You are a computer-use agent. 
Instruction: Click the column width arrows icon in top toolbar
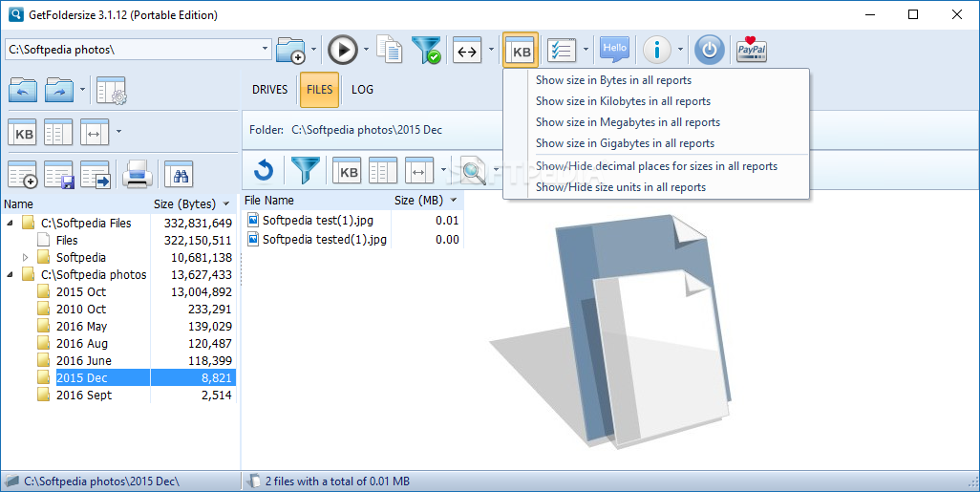point(467,51)
